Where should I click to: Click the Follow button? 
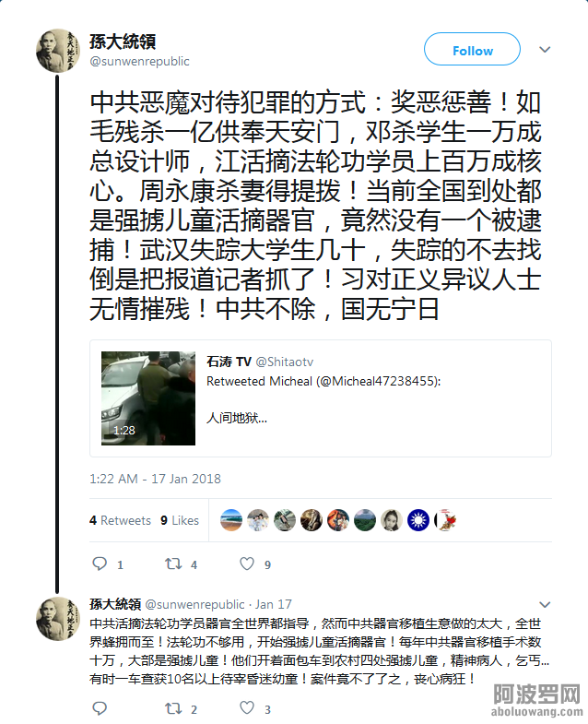click(x=472, y=50)
